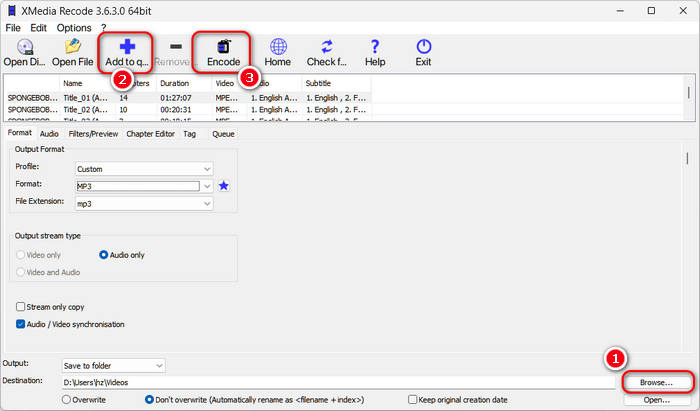The width and height of the screenshot is (700, 411).
Task: Select the Format tab
Action: coord(20,133)
